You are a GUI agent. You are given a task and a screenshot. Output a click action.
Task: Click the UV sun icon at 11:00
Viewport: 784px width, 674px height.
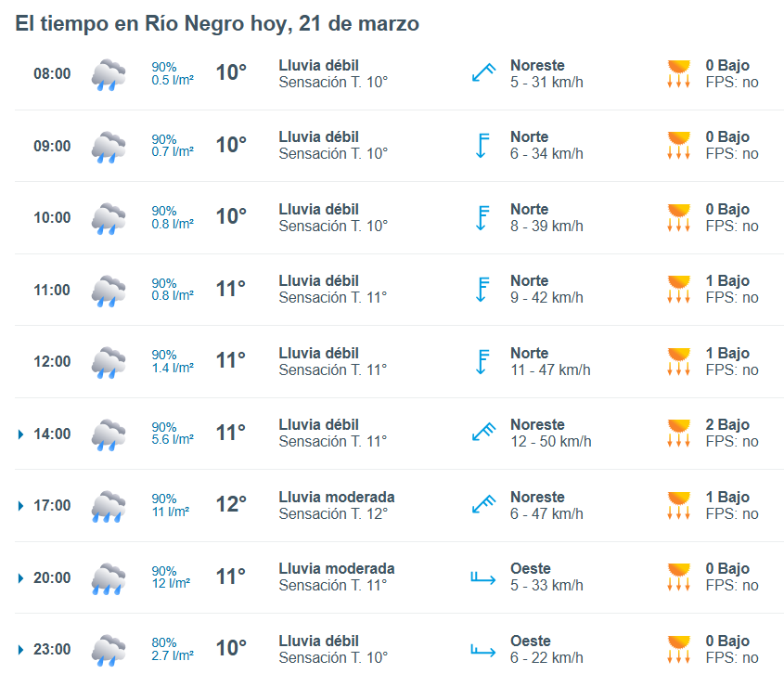click(679, 290)
